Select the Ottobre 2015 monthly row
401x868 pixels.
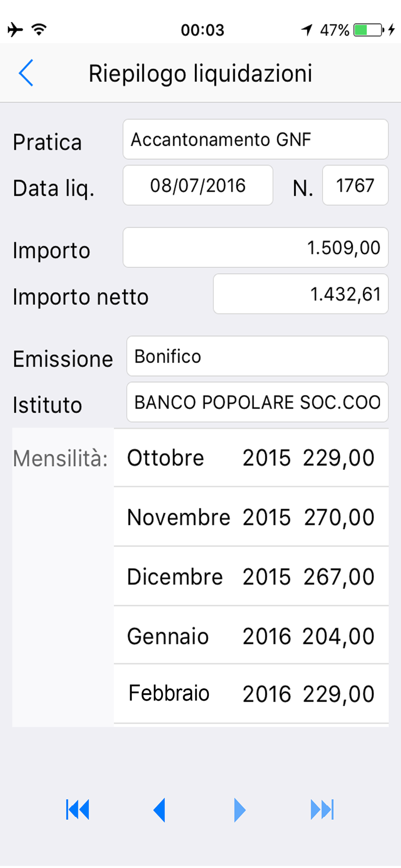[x=251, y=458]
